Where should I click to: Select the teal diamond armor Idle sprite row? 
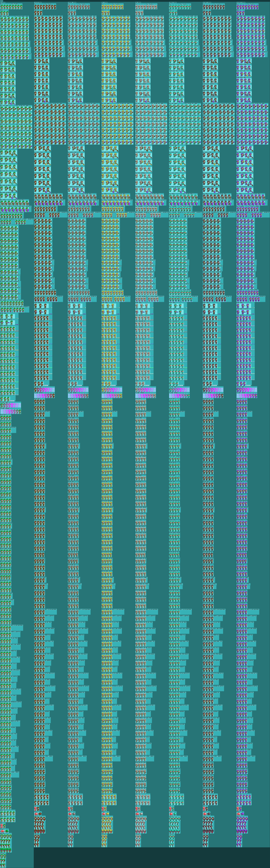(175, 7)
